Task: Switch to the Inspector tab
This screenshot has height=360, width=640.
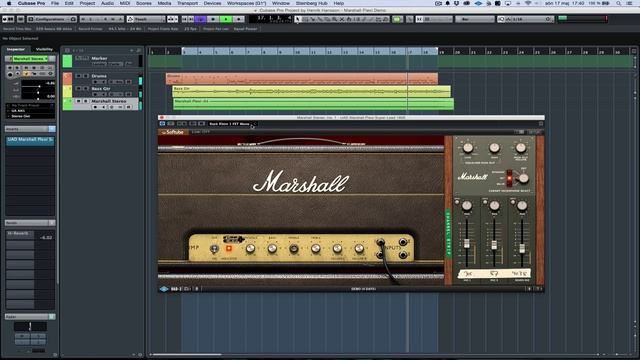Action: tap(16, 49)
